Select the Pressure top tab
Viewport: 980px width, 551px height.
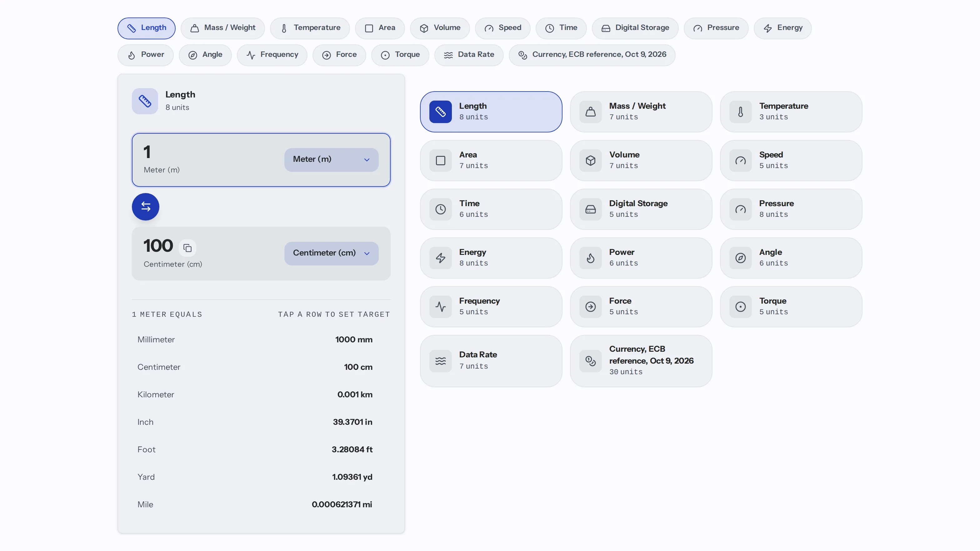716,28
